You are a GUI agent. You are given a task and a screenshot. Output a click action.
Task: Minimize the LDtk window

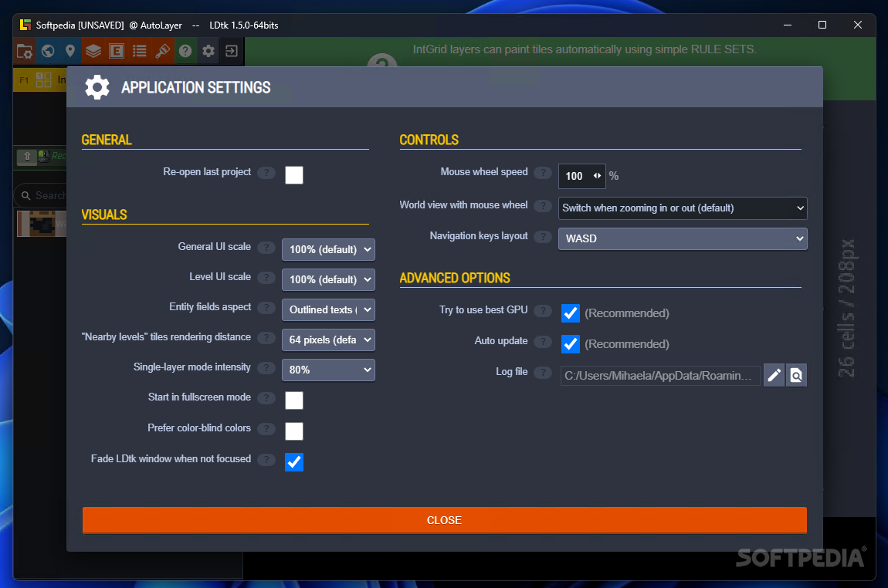[787, 25]
